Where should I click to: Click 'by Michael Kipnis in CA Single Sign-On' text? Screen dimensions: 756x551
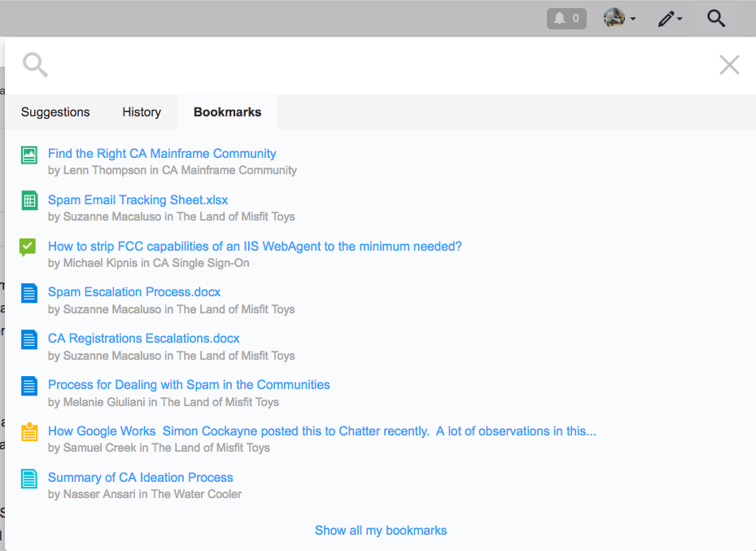(148, 263)
